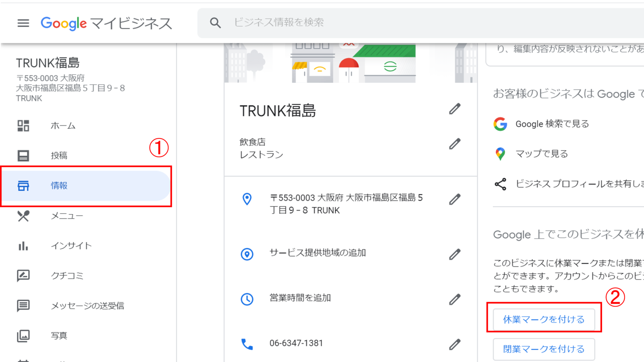Open the クチコミ sidebar item

86,276
